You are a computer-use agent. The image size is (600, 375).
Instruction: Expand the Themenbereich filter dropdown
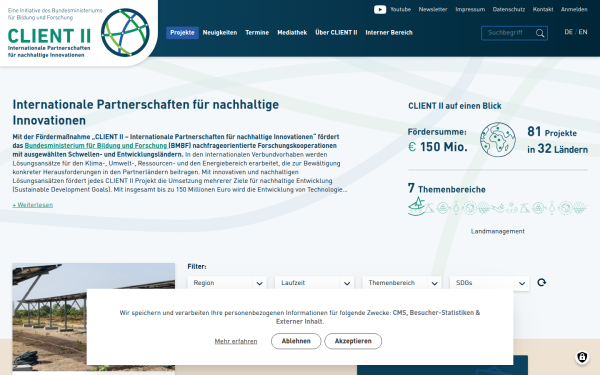point(402,283)
